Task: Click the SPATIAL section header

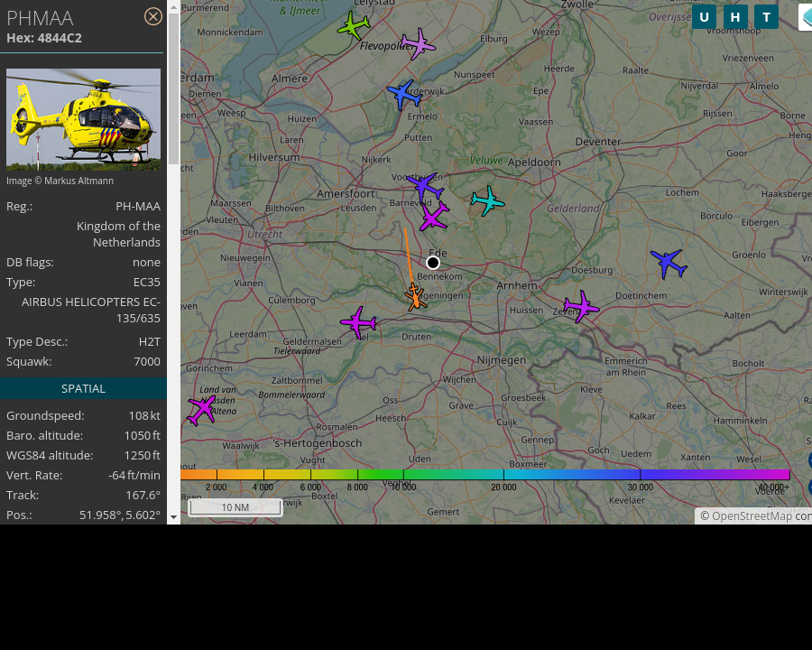Action: pyautogui.click(x=83, y=389)
